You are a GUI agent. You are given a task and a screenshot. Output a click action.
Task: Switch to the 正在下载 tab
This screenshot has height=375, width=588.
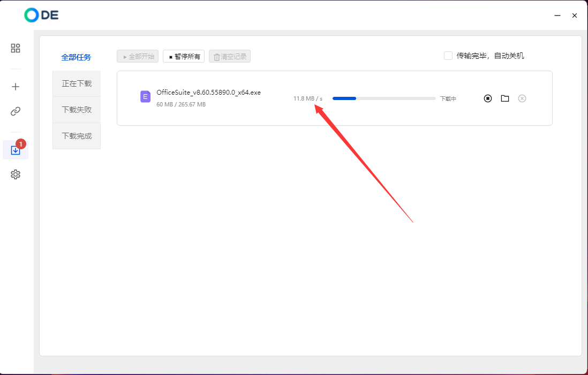(x=77, y=83)
